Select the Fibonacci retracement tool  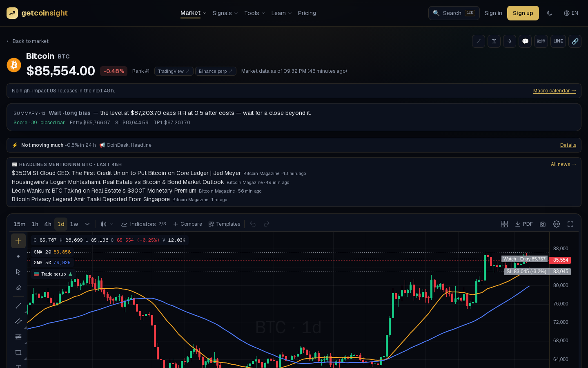[x=18, y=337]
